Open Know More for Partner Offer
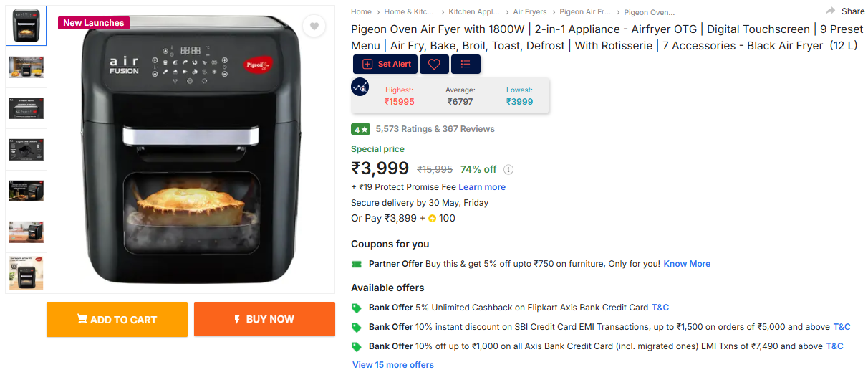The image size is (868, 380). pyautogui.click(x=687, y=264)
